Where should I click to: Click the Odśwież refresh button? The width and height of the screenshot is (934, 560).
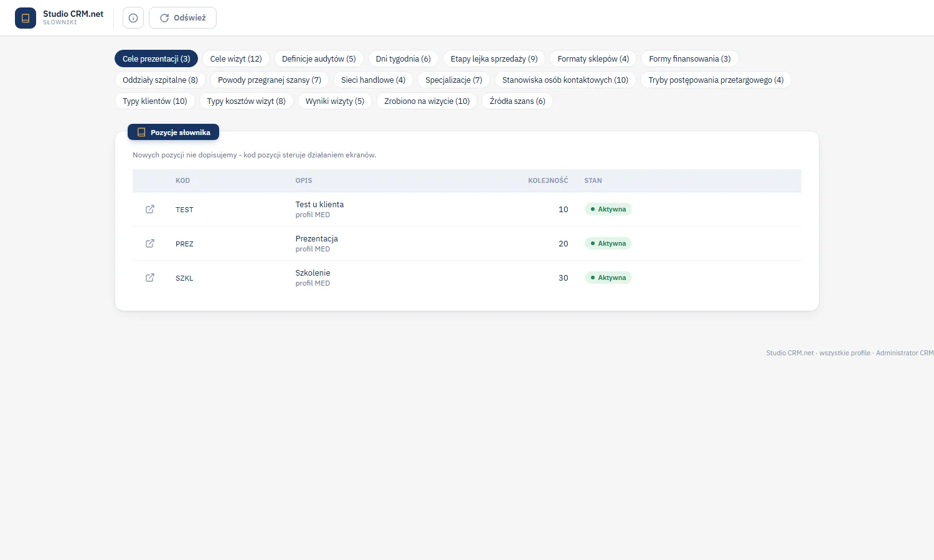point(182,18)
